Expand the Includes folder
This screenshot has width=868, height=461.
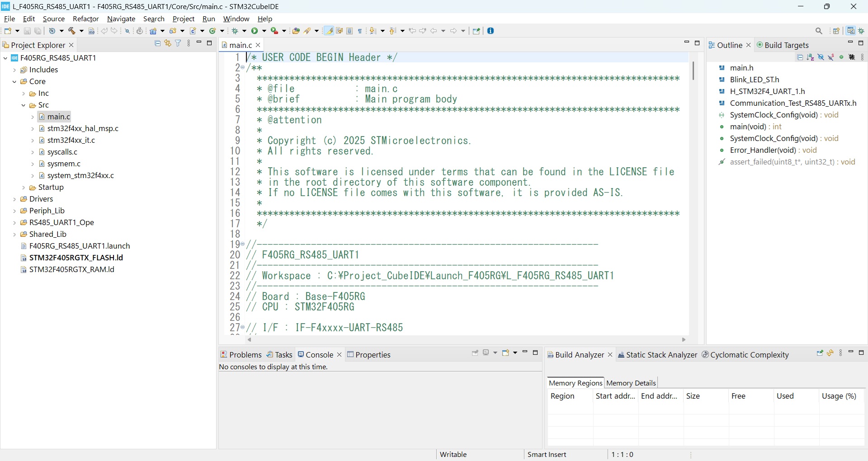pyautogui.click(x=14, y=70)
